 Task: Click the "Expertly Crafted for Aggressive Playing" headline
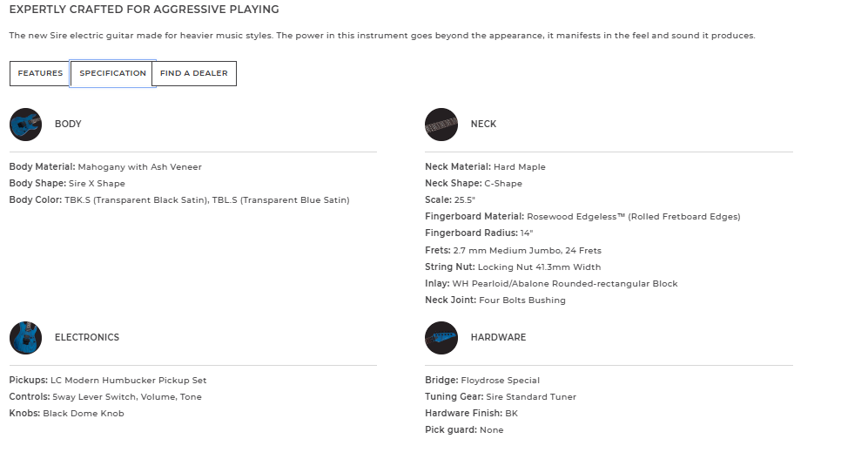click(x=144, y=10)
